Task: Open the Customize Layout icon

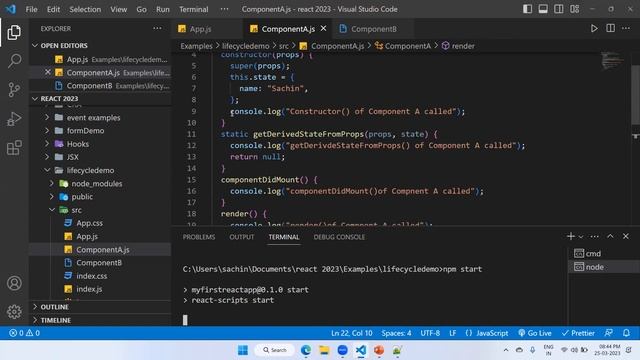Action: point(575,9)
